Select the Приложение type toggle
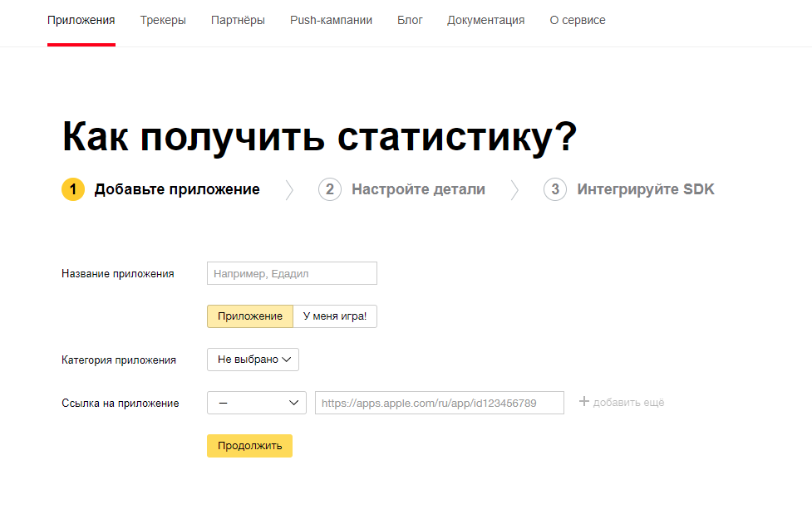The width and height of the screenshot is (812, 509). 250,316
